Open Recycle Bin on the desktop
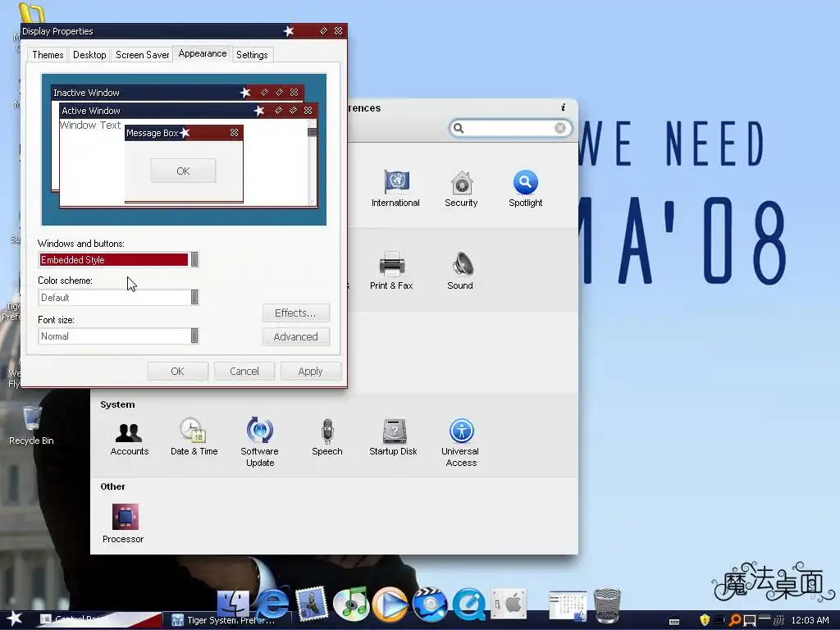The width and height of the screenshot is (840, 630). click(32, 426)
